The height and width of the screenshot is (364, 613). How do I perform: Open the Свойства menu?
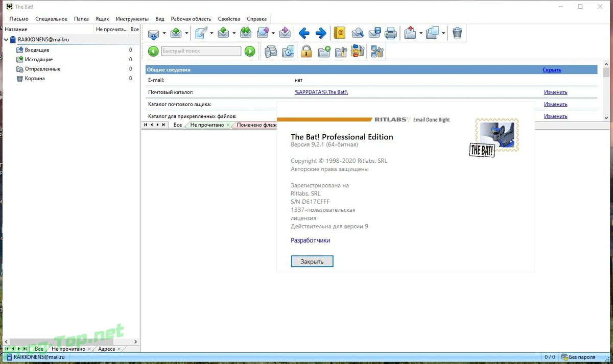[229, 19]
